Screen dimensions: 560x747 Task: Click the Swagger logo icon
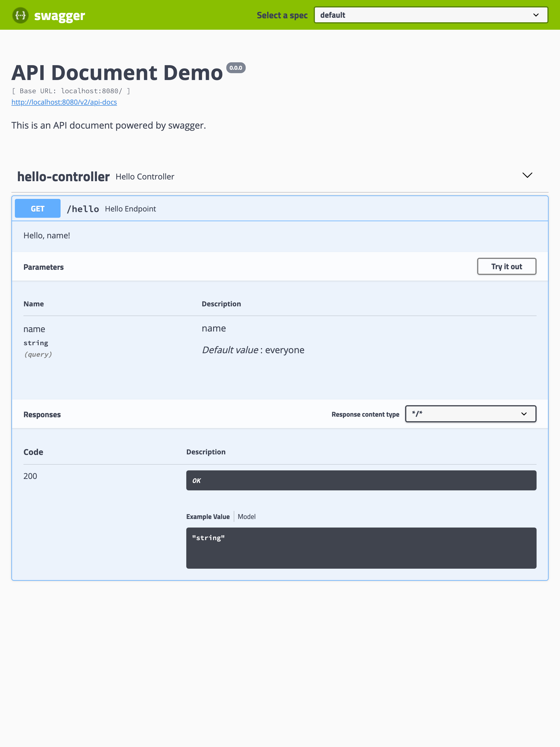coord(20,15)
